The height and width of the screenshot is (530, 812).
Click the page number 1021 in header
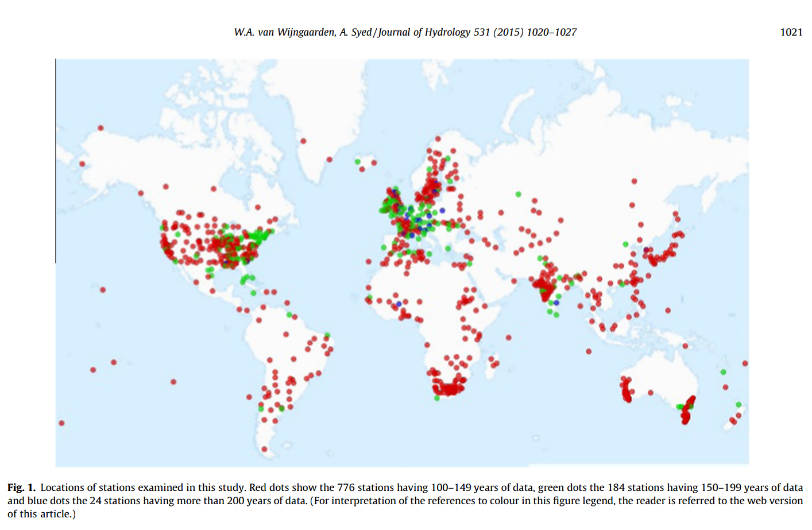click(x=791, y=32)
